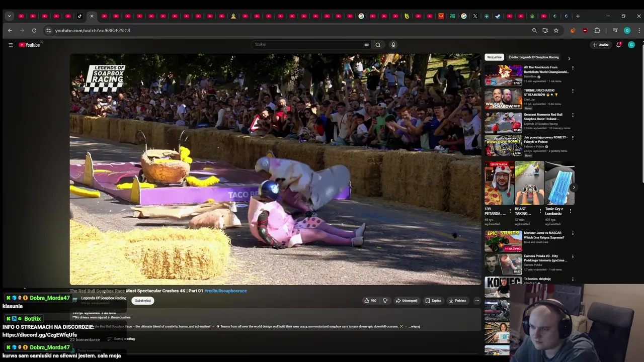The height and width of the screenshot is (362, 644).
Task: Open options for Turniej Kucharski Streamerów
Action: pyautogui.click(x=573, y=92)
